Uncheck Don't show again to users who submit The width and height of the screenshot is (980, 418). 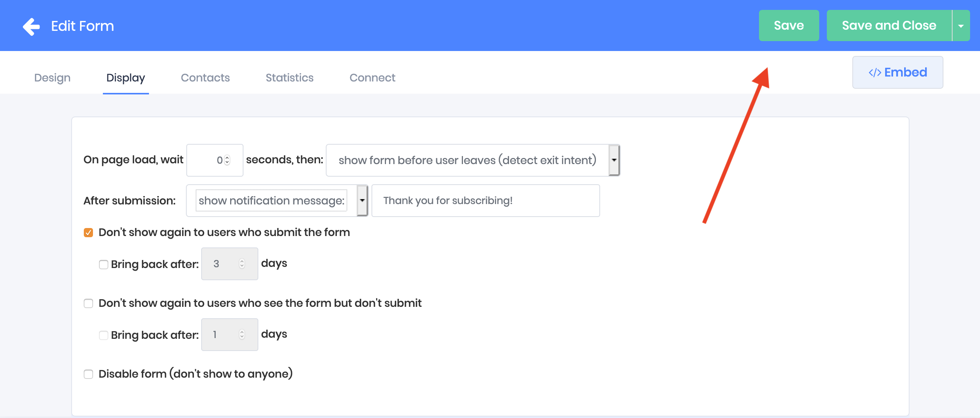click(x=88, y=233)
